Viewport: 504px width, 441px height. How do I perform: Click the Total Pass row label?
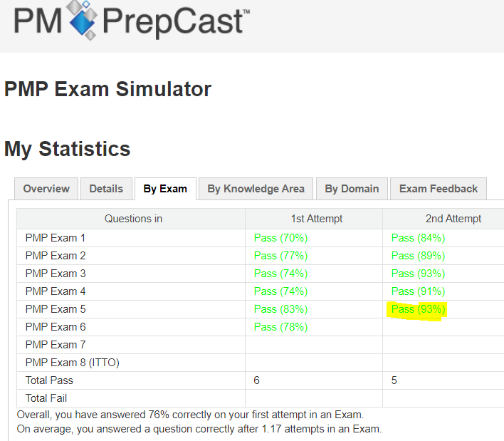(x=49, y=380)
